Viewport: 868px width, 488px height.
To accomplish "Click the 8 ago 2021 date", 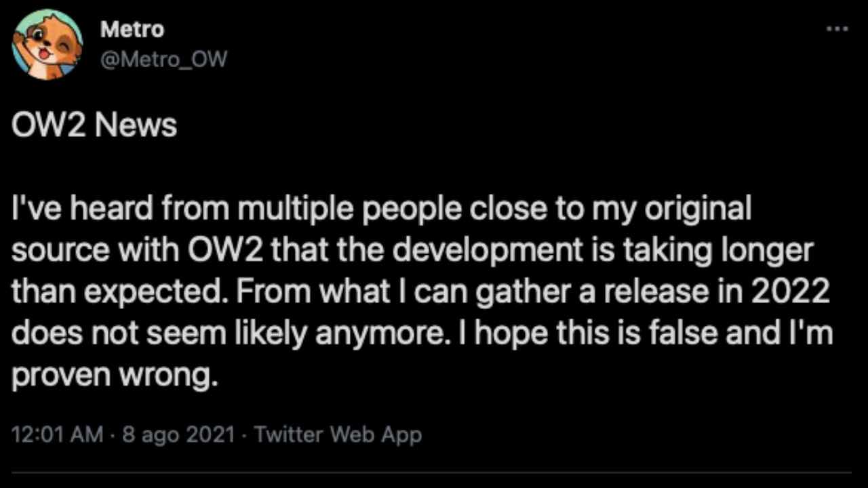I will pos(178,434).
